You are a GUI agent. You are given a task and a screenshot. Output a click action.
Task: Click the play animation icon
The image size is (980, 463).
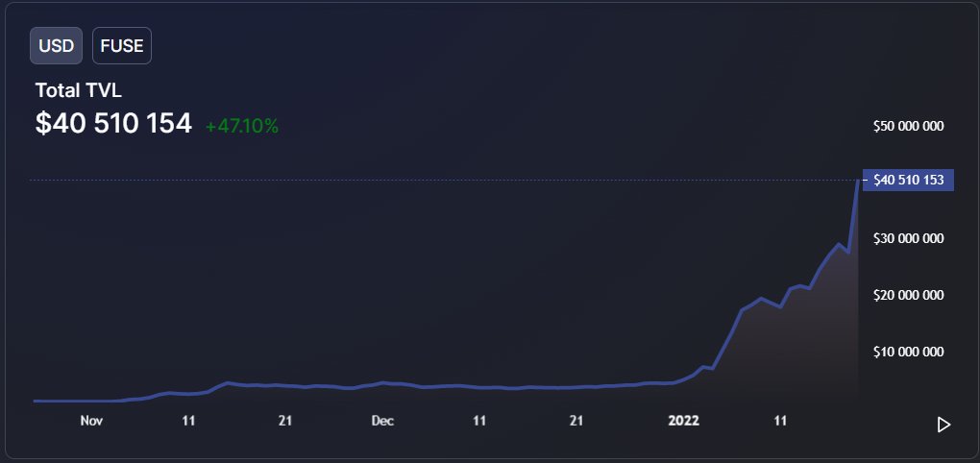[943, 425]
